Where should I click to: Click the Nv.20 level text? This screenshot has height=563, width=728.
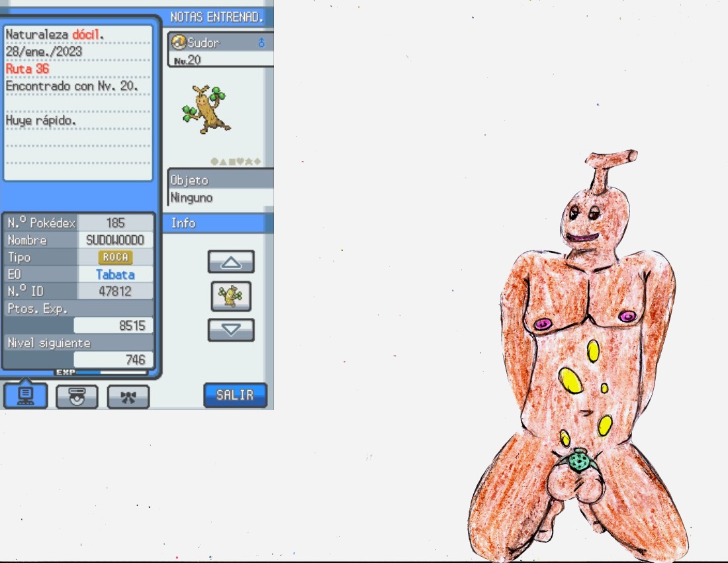tap(187, 60)
